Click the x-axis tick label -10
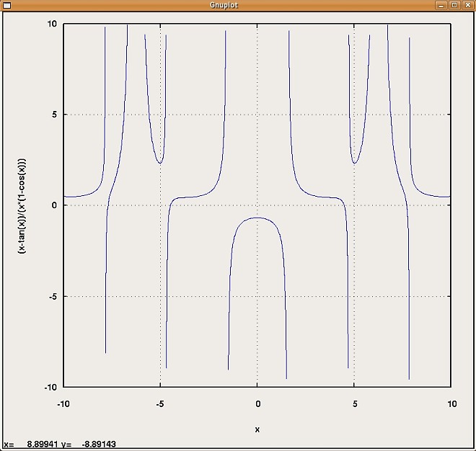The image size is (476, 451). [63, 404]
